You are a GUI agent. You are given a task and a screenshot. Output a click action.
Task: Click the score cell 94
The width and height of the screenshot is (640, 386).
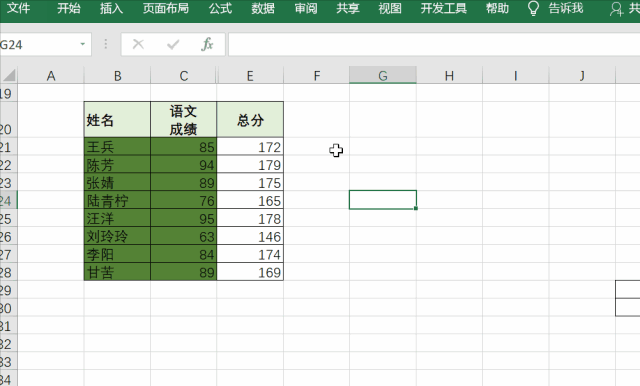(x=183, y=164)
